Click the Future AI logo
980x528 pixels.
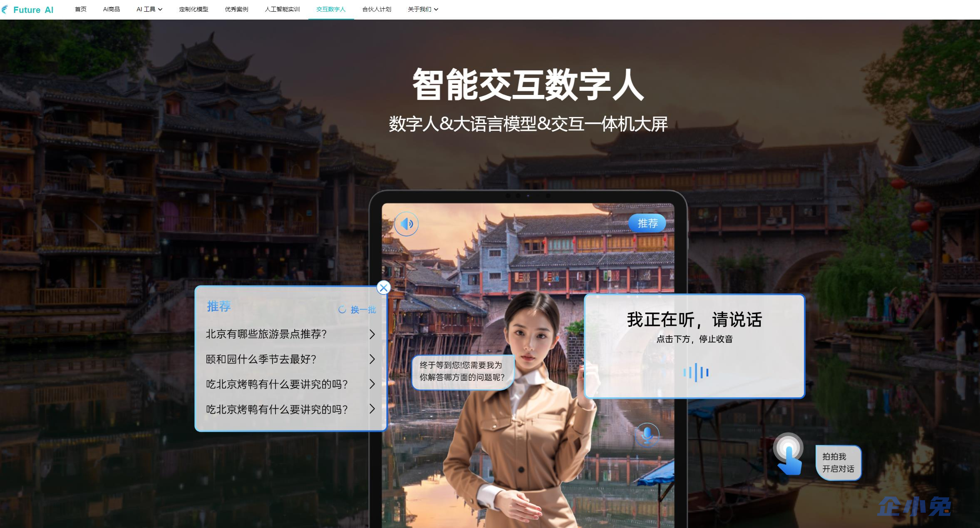click(x=27, y=10)
